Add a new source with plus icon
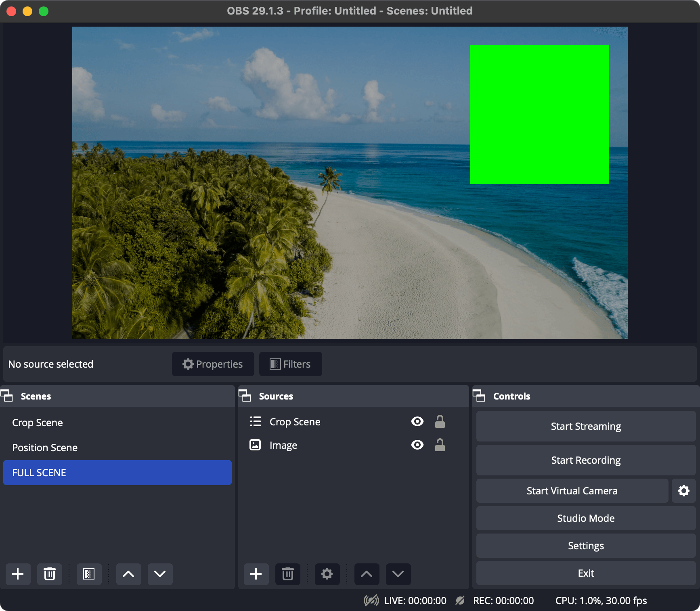Viewport: 700px width, 611px height. [256, 574]
